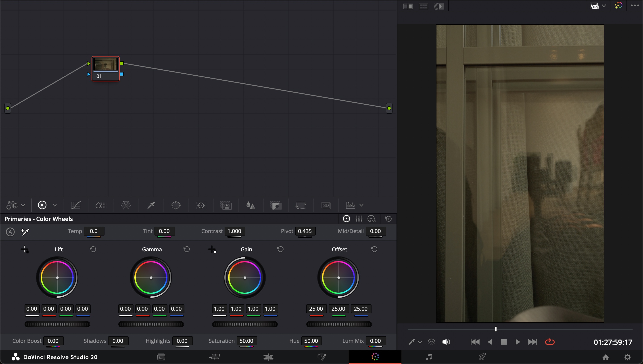Screen dimensions: 643x364
Task: Click the center of the Offset color wheel
Action: [338, 278]
